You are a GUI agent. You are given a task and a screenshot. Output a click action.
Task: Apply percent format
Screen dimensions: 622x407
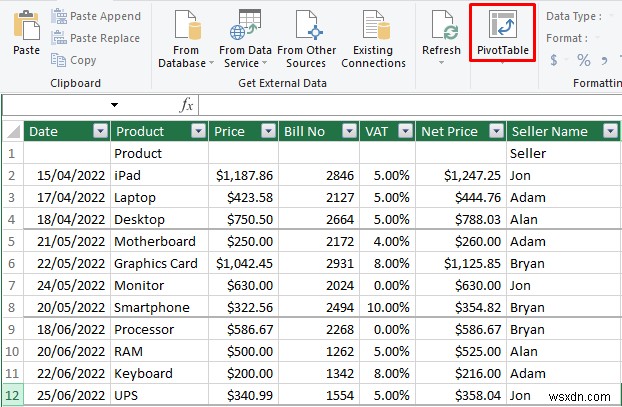click(x=584, y=60)
